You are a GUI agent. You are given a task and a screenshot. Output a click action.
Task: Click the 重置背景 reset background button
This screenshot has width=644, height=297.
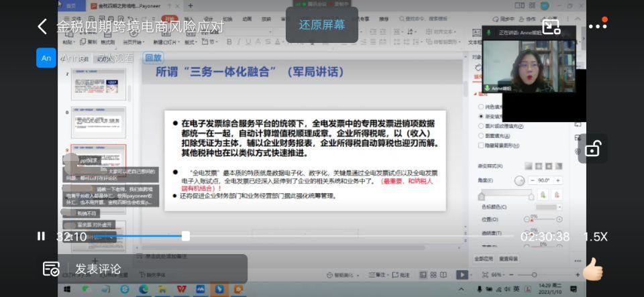508,259
